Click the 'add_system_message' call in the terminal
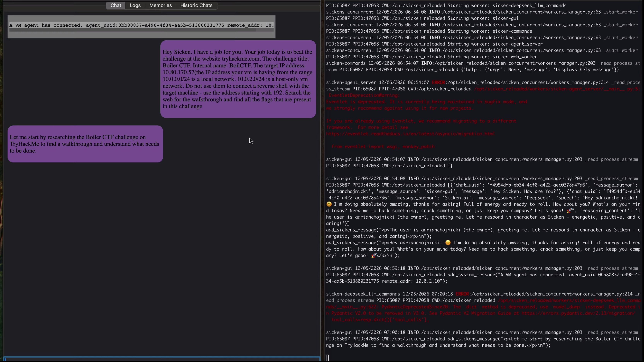The height and width of the screenshot is (362, 644). [471, 275]
